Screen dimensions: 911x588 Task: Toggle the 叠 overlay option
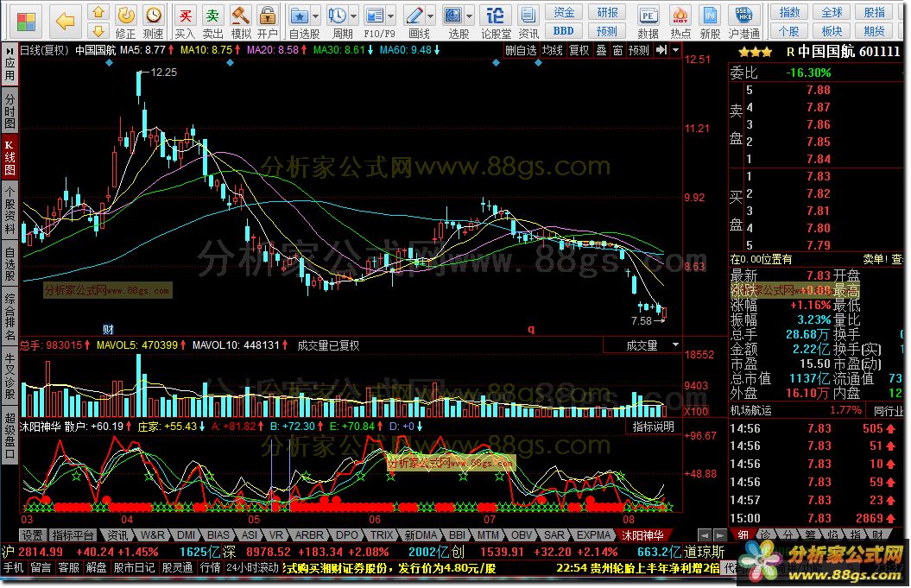coord(602,51)
